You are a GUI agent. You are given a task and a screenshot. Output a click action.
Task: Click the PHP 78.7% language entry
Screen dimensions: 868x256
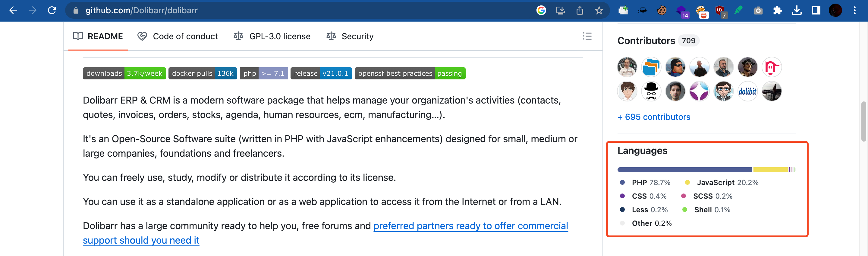(x=645, y=182)
